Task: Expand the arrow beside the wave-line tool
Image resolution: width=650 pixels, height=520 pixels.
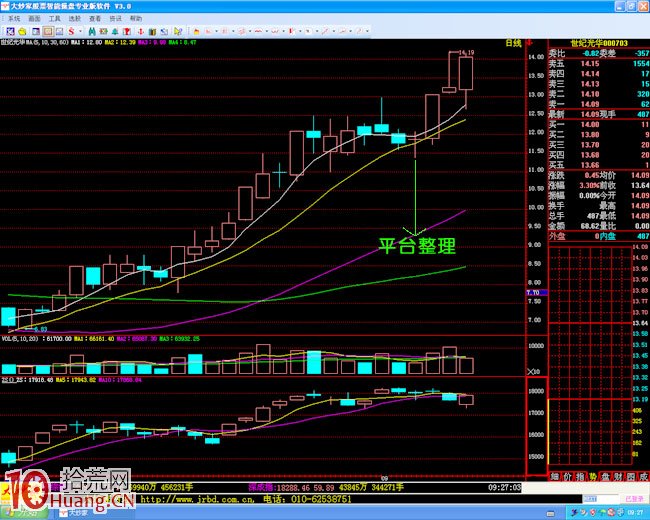Action: 267,31
